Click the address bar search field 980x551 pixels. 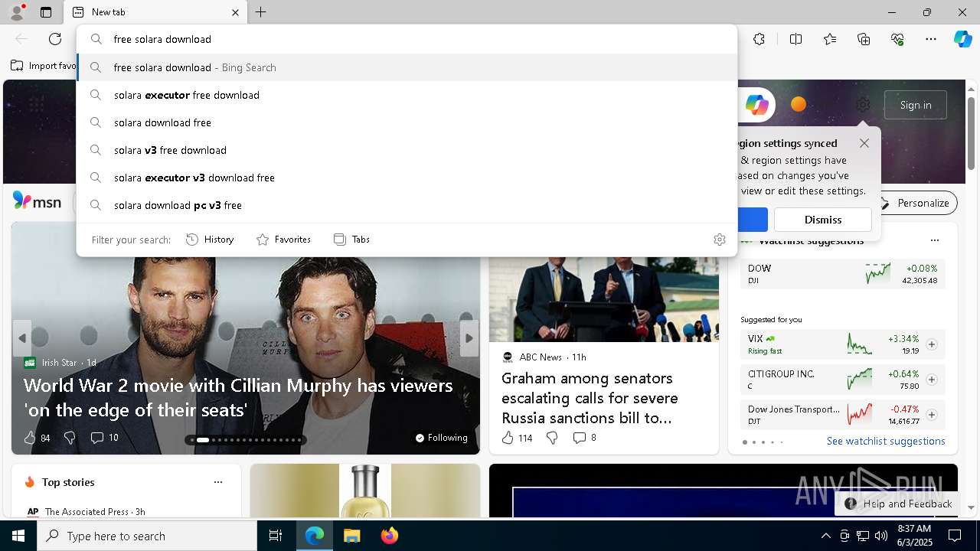(407, 39)
